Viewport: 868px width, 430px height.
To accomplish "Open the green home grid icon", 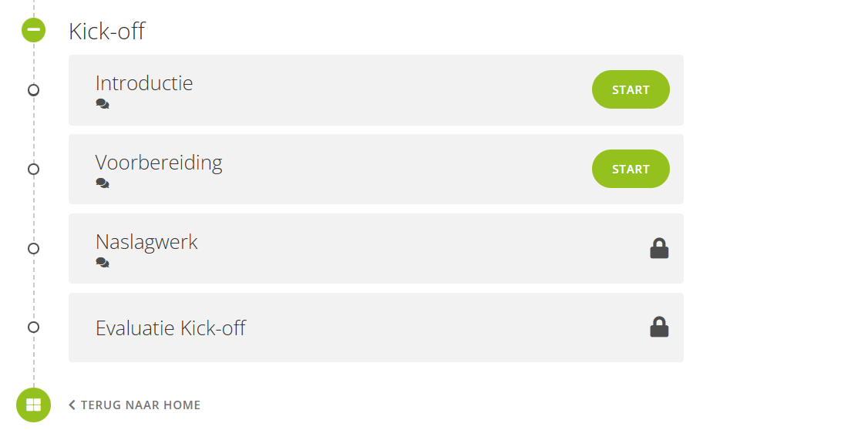I will (x=33, y=405).
